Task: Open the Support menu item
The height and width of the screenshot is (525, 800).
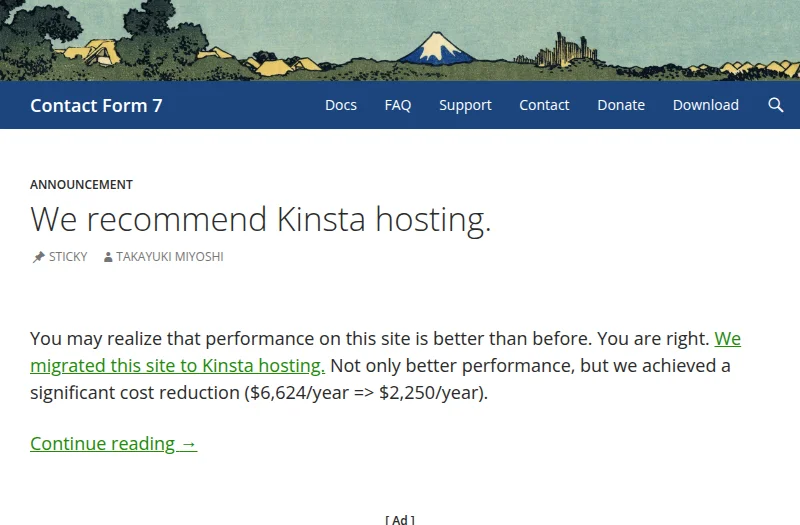Action: tap(465, 105)
